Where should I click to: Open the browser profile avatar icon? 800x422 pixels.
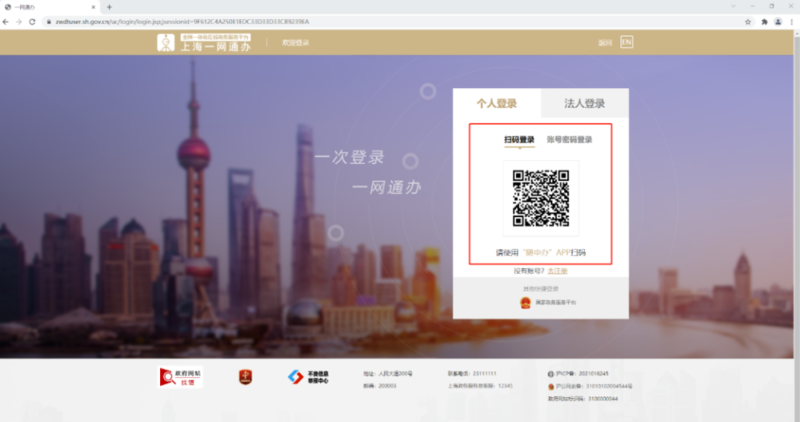778,22
